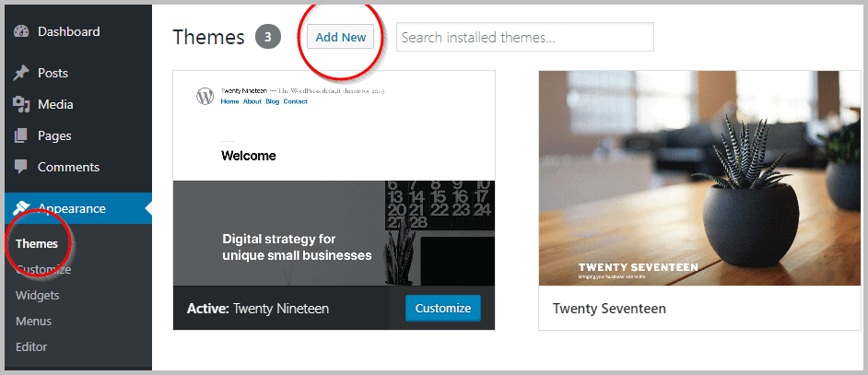Click the WordPress logo in theme preview
Screen dimensions: 868x375
[205, 96]
